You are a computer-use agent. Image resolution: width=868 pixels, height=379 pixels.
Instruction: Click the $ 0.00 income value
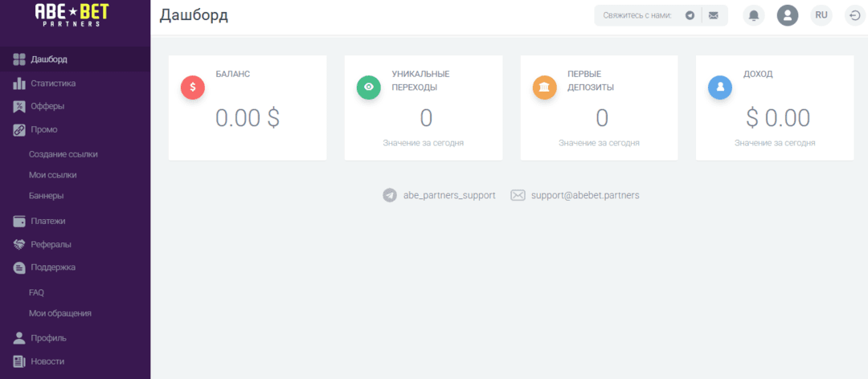click(x=778, y=118)
